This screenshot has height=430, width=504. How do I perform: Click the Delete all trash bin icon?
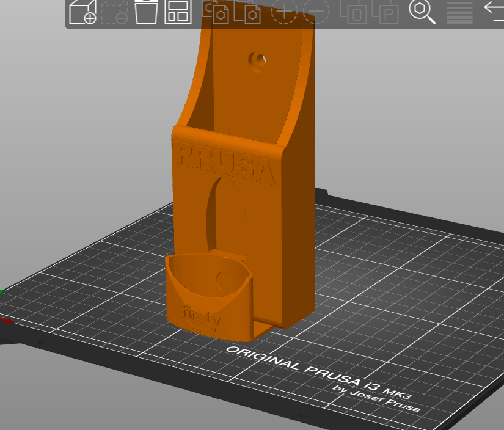point(146,12)
